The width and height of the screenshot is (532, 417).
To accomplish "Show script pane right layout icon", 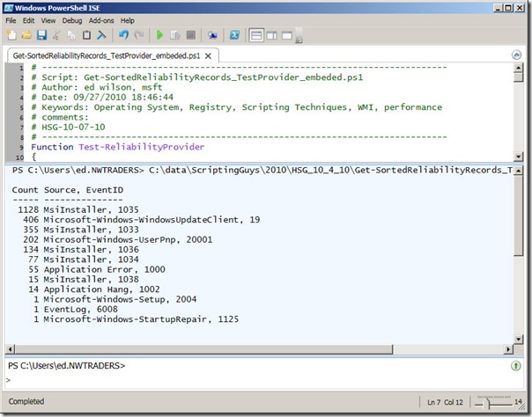I will click(x=272, y=35).
